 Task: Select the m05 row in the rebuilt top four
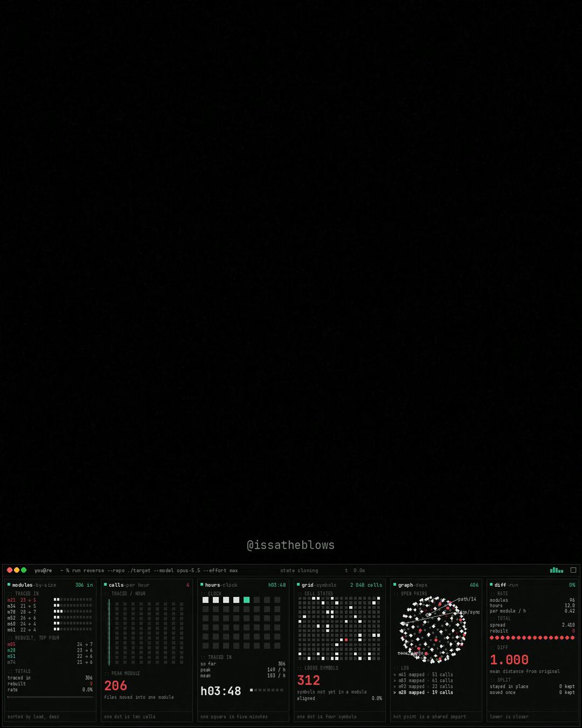(x=50, y=644)
